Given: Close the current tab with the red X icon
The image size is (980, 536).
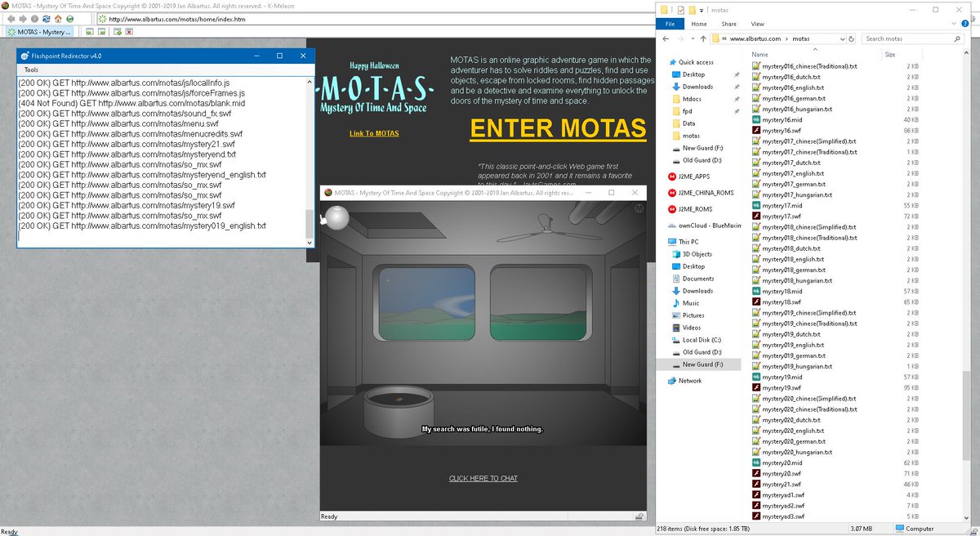Looking at the screenshot, I should click(130, 32).
